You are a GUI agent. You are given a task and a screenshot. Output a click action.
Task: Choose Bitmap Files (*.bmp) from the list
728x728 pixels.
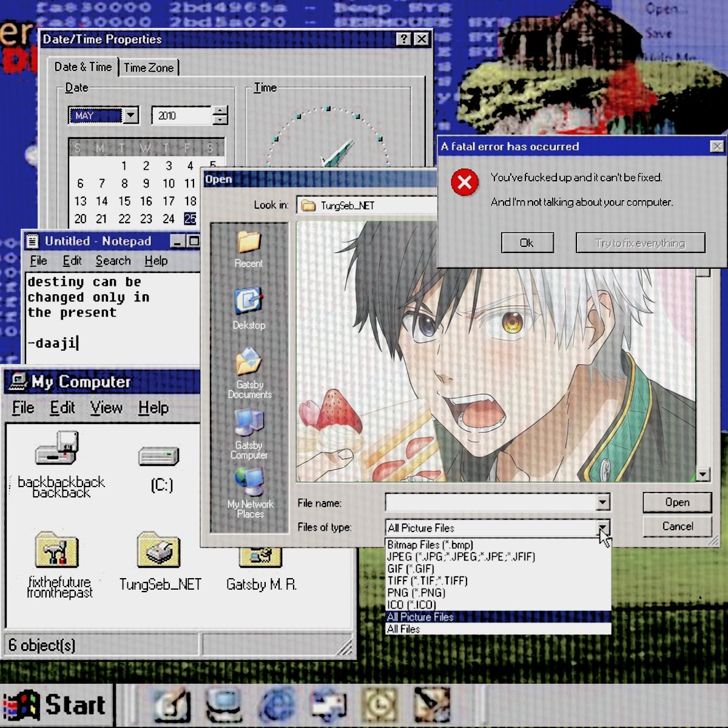pyautogui.click(x=498, y=545)
